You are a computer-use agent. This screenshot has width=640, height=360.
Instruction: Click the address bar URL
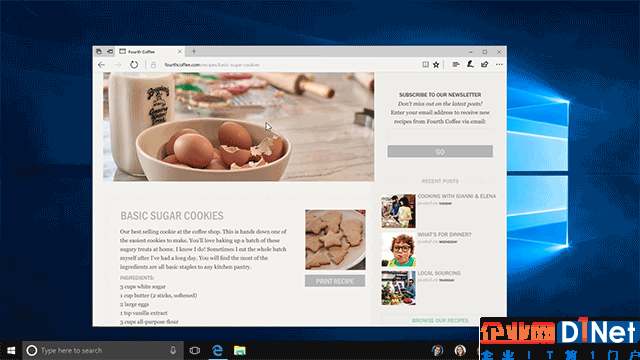pyautogui.click(x=212, y=65)
